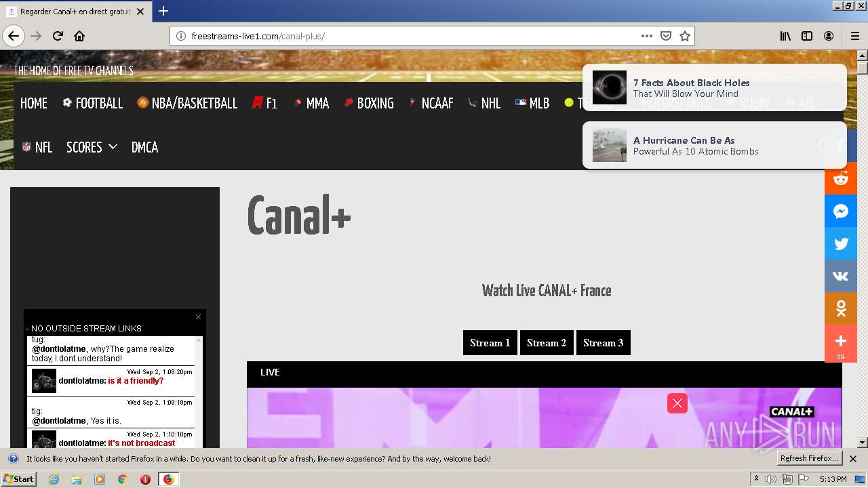The height and width of the screenshot is (488, 868).
Task: Go back to the previous page
Action: (x=14, y=36)
